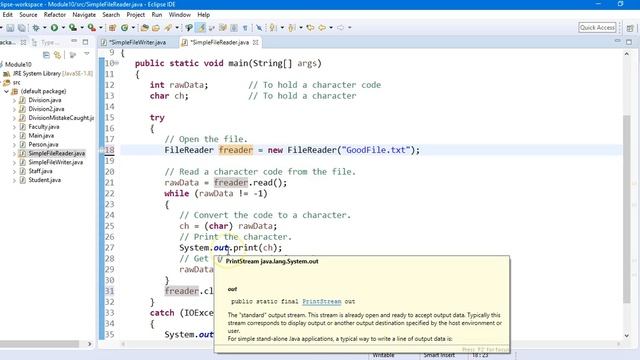The image size is (640, 360).
Task: Open the Window menu
Action: click(x=180, y=15)
